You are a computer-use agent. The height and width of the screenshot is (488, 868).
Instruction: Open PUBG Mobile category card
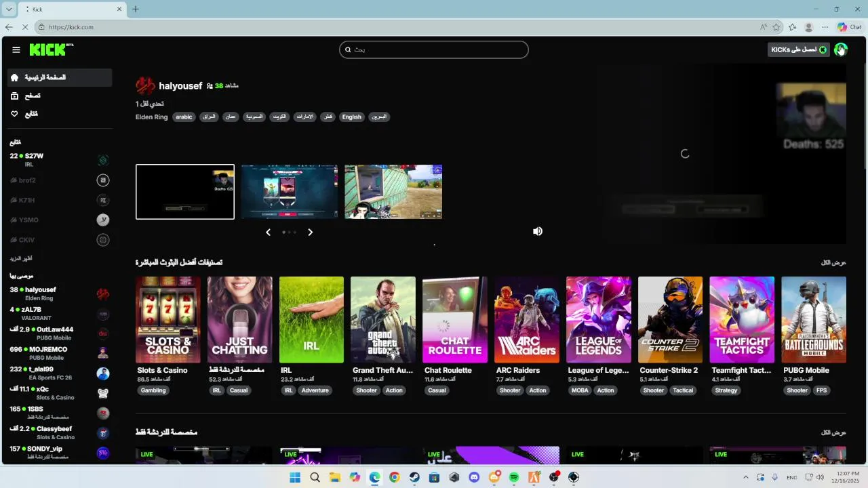(x=814, y=320)
